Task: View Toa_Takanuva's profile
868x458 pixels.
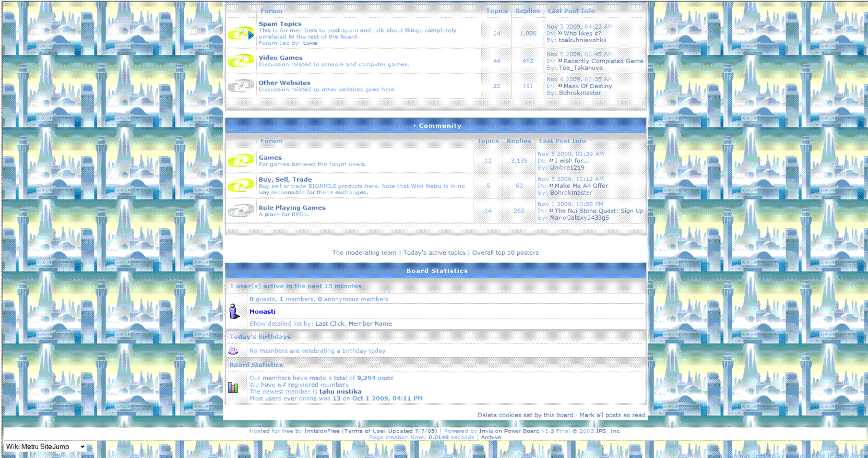Action: 580,68
